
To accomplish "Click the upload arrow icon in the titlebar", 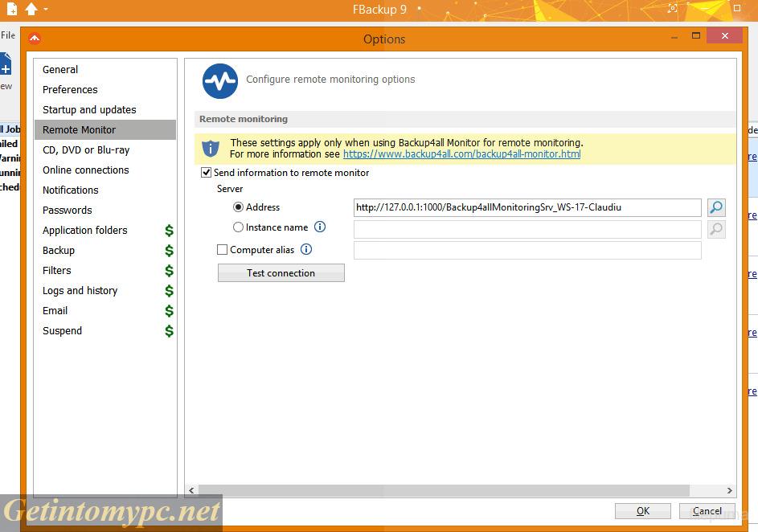I will 31,9.
